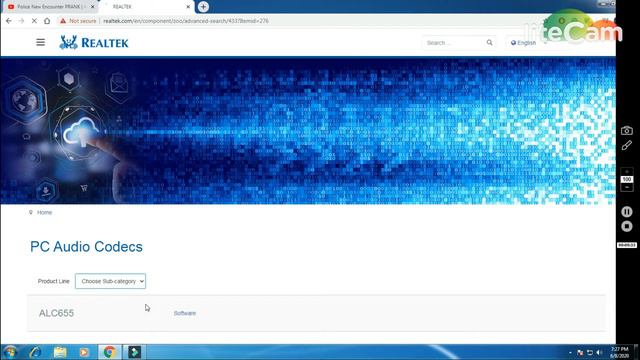This screenshot has height=360, width=640.
Task: Go forward in the browser
Action: (21, 21)
